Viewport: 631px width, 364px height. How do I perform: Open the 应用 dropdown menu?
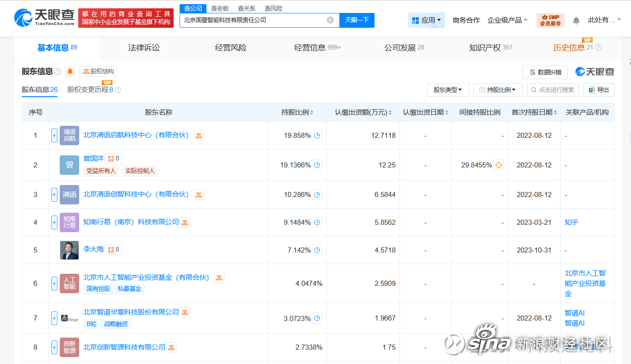click(x=426, y=20)
